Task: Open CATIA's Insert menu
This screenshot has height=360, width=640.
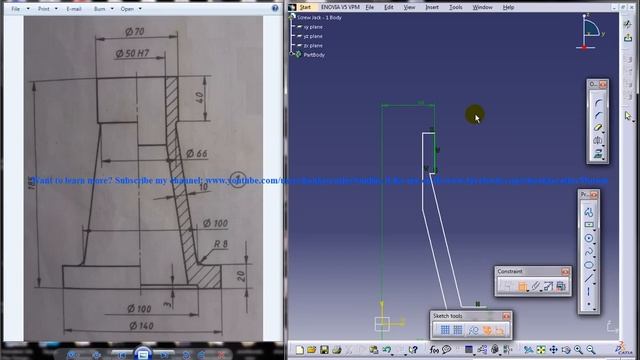Action: pos(432,7)
